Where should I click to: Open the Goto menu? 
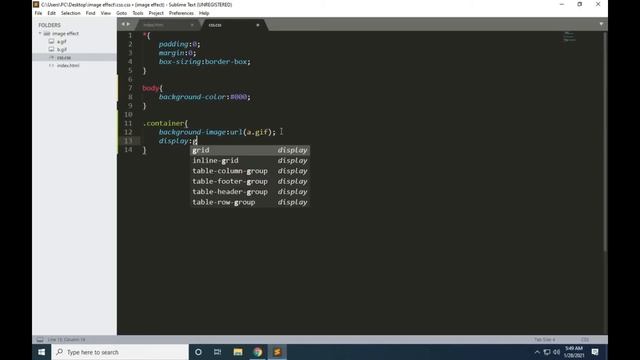[x=122, y=13]
